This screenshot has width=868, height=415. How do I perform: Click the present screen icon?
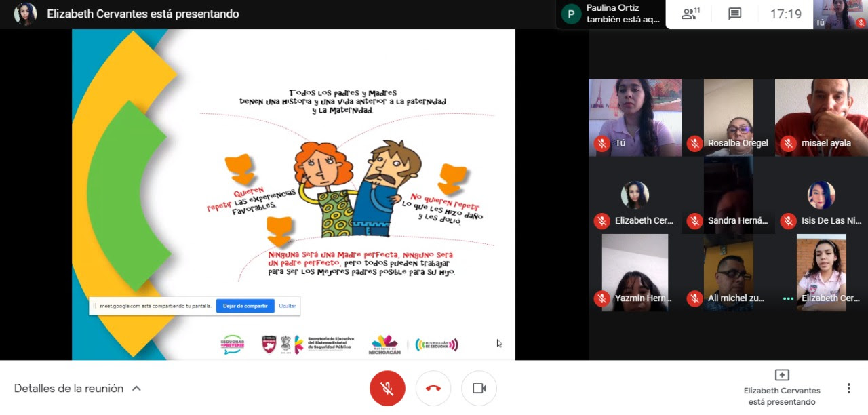(782, 375)
